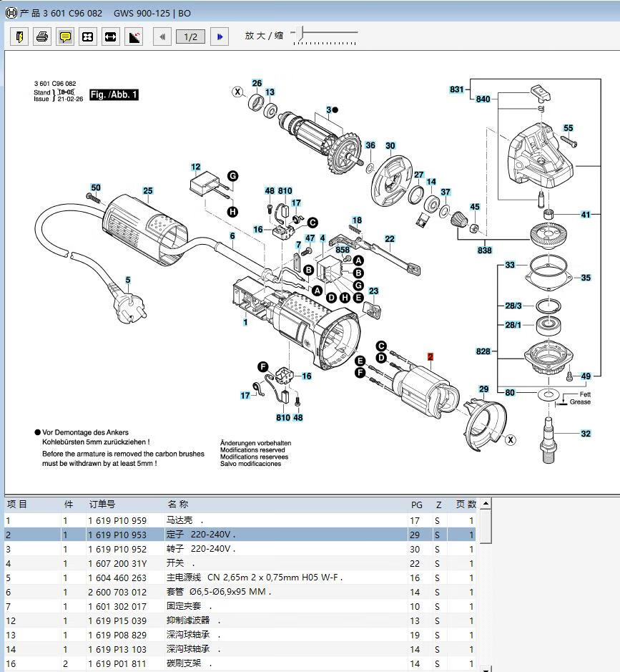Select part label 28/3 retaining ring
The image size is (620, 672).
point(513,306)
